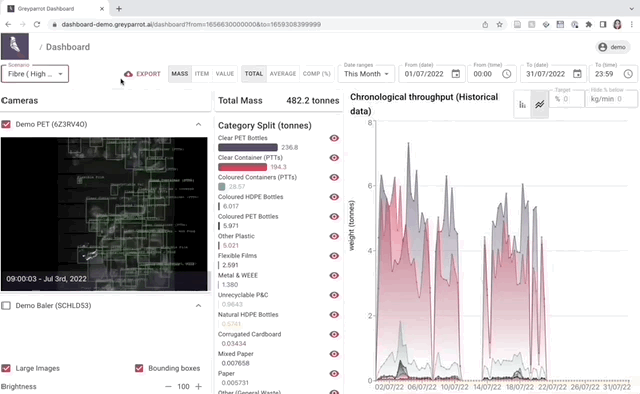The width and height of the screenshot is (640, 394).
Task: Toggle visibility of Mixed Paper category
Action: [334, 354]
